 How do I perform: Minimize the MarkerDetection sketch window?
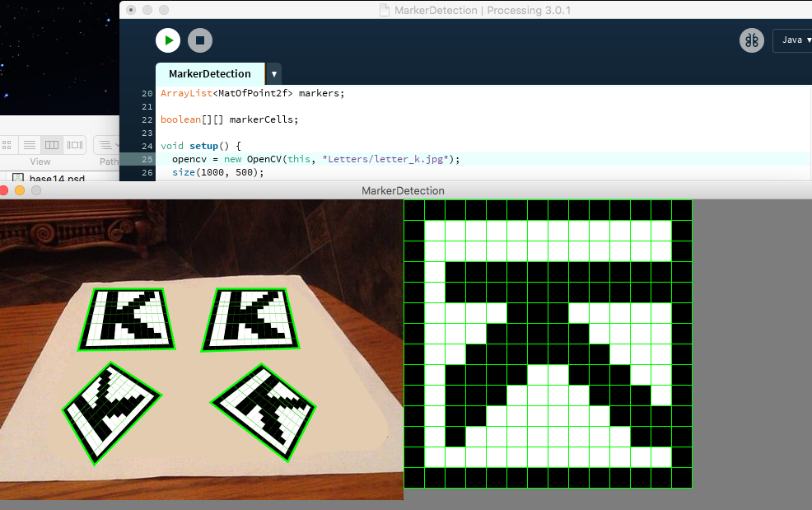[21, 190]
